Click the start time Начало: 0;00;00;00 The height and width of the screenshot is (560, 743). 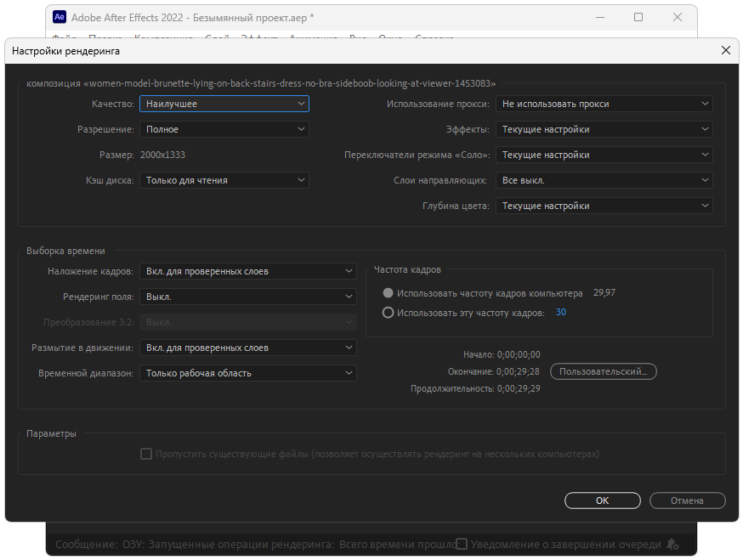point(502,354)
